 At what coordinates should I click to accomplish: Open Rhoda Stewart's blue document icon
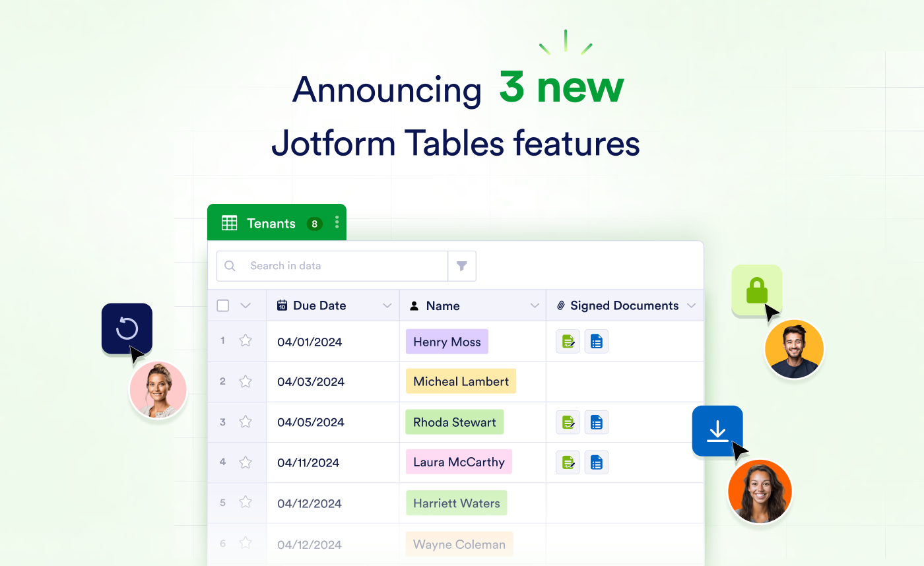pos(596,422)
